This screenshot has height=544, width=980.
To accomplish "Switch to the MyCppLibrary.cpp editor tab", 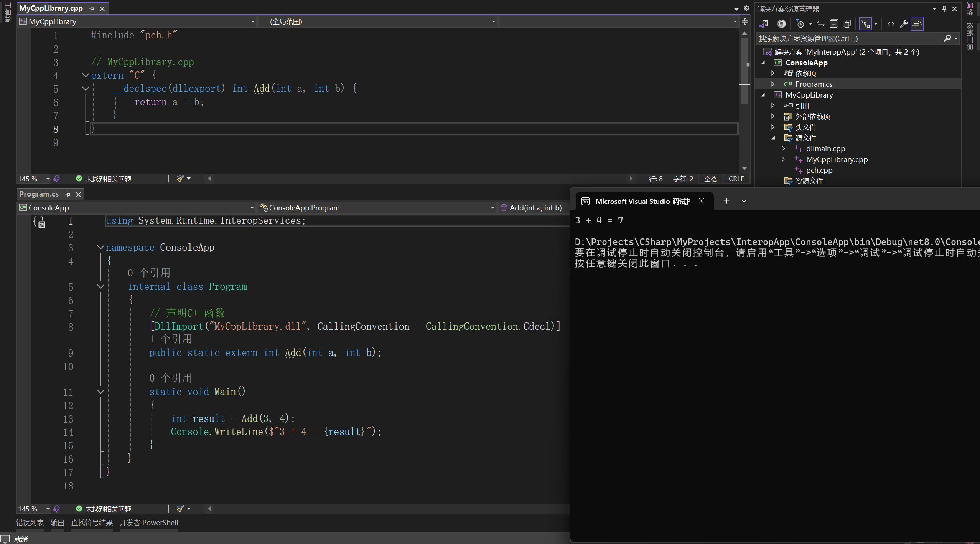I will click(51, 8).
